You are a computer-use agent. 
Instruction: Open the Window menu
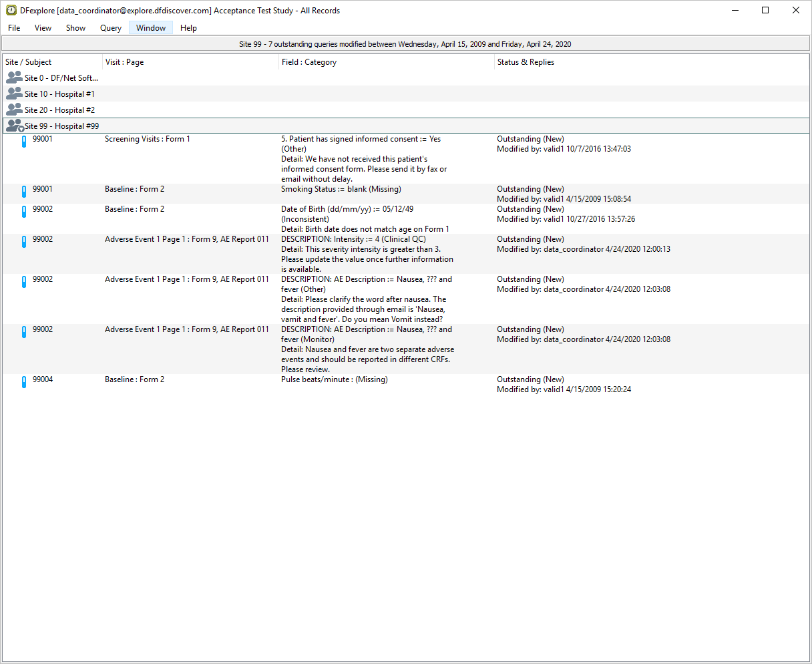[151, 28]
